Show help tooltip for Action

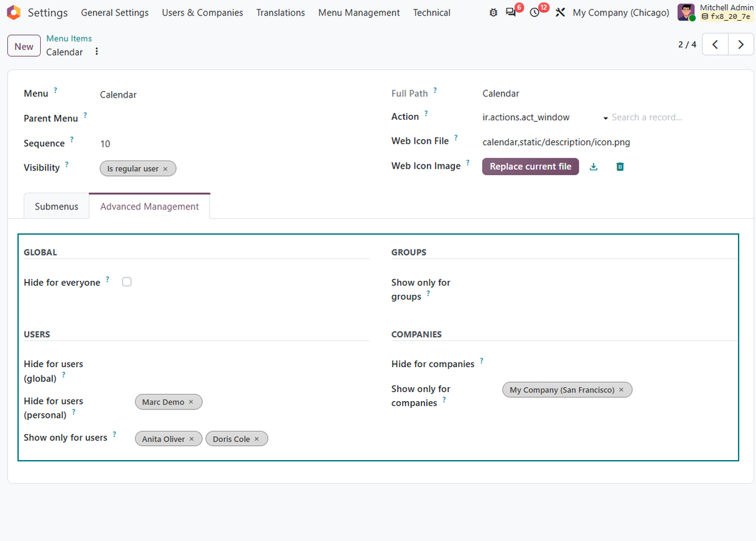[426, 114]
